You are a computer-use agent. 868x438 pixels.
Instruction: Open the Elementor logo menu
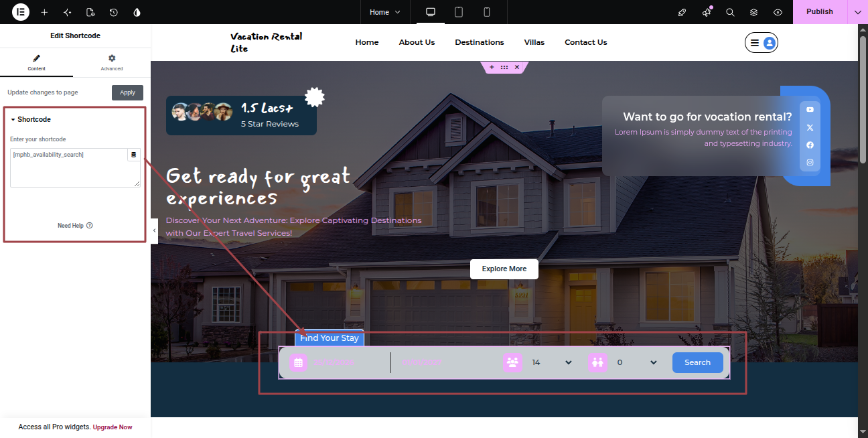(x=21, y=12)
